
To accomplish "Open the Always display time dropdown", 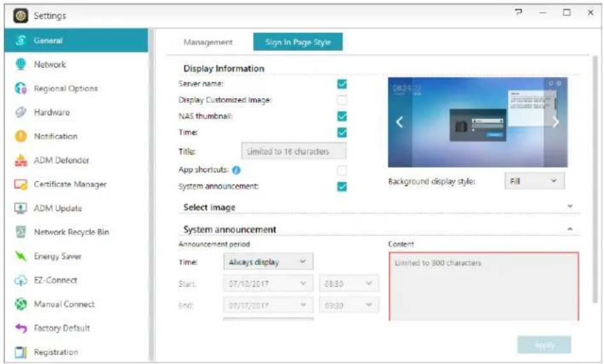I will [268, 262].
